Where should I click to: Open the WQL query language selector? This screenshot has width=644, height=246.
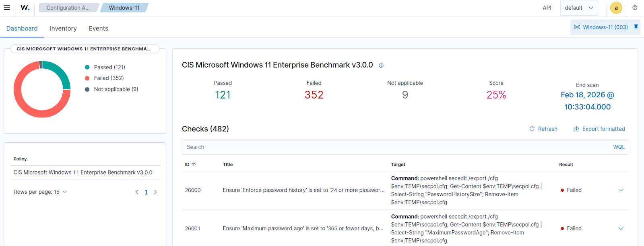coord(619,147)
